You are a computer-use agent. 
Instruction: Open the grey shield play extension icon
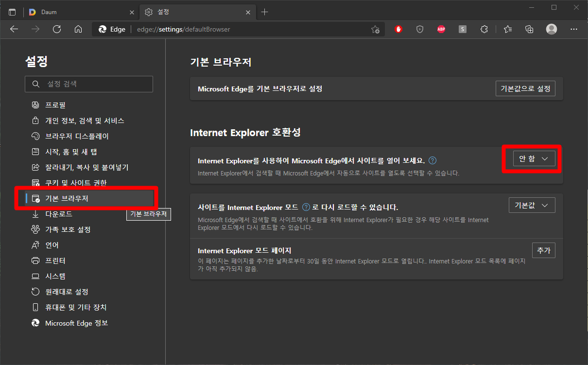(x=420, y=29)
